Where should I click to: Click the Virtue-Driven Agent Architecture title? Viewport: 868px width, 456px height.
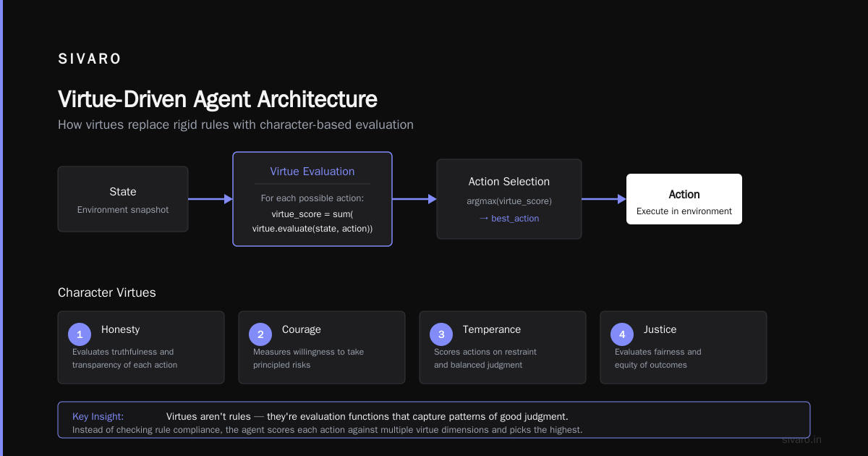click(217, 99)
